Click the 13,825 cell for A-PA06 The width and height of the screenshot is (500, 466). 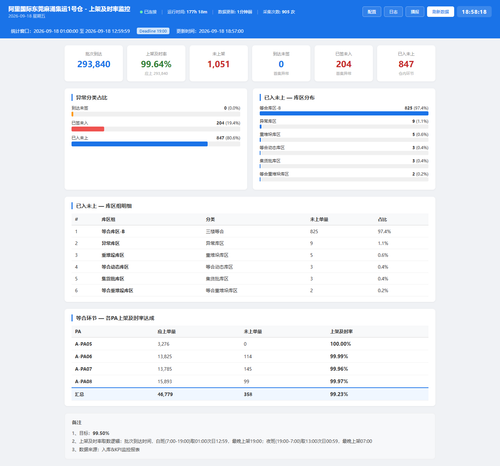point(165,356)
